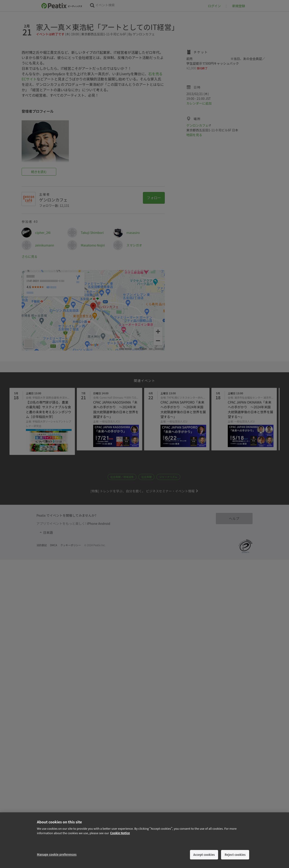289x868 pixels.
Task: Open the sustainable food symposium event card
Action: tap(42, 421)
